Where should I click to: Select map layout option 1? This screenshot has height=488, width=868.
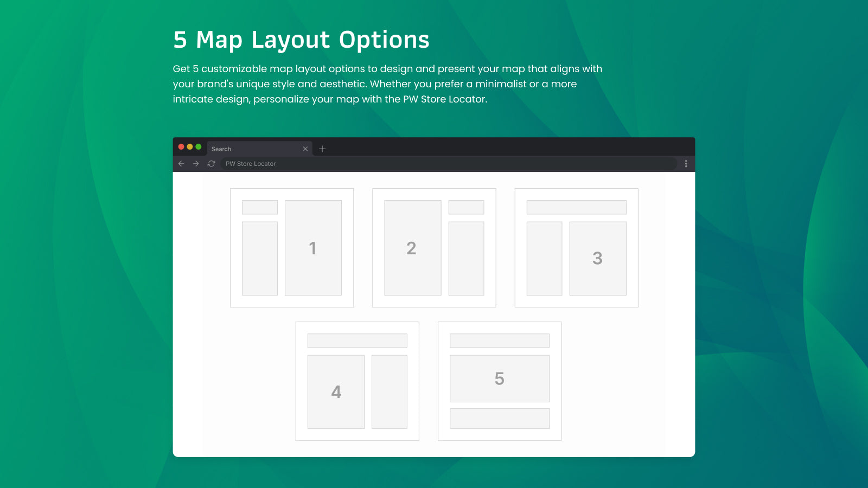point(312,248)
